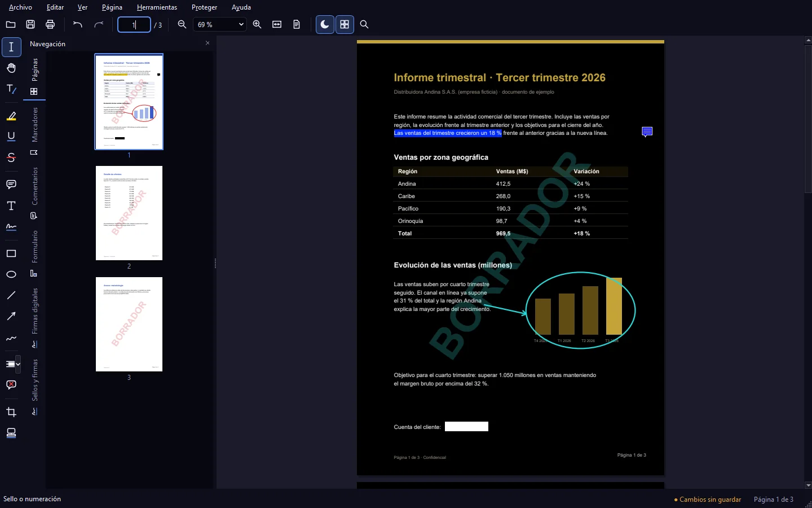This screenshot has width=812, height=508.
Task: Switch to the Marcadores side tab
Action: [34, 131]
